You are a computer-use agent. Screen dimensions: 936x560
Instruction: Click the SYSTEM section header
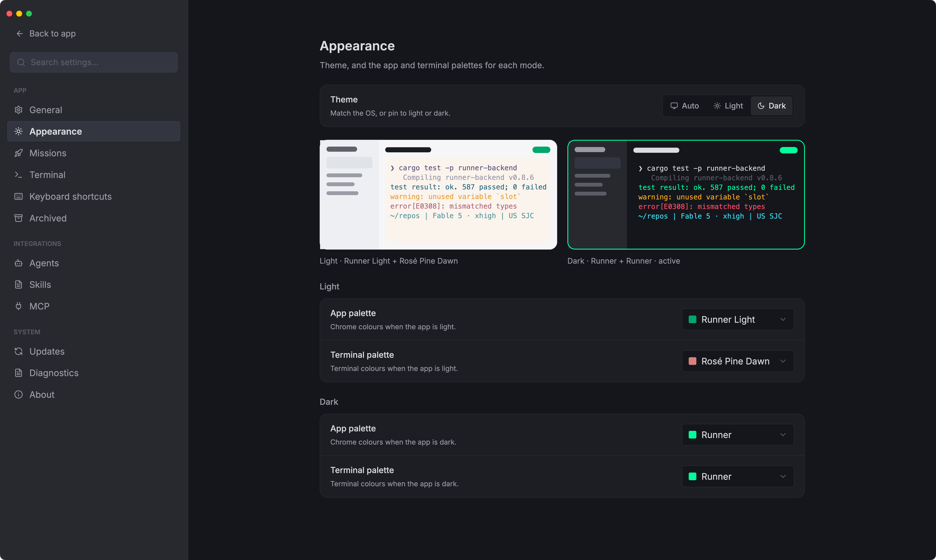point(27,332)
